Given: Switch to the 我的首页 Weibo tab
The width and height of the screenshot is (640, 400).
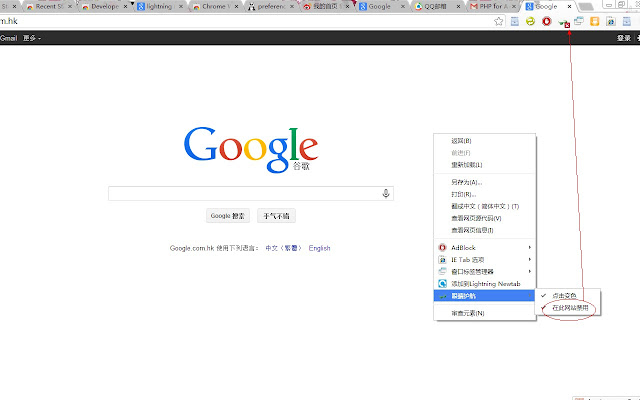Looking at the screenshot, I should point(326,7).
